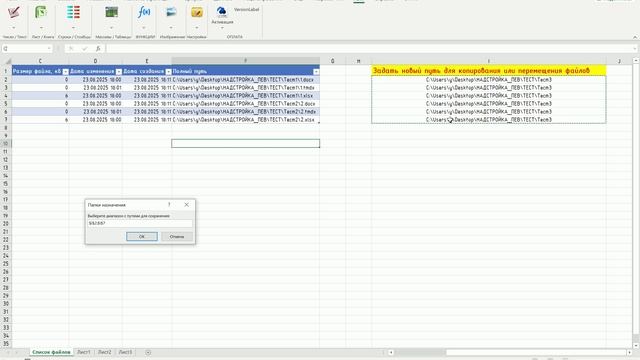Screen dimensions: 640x360
Task: Open the Настройки ribbon icon
Action: coord(197,12)
